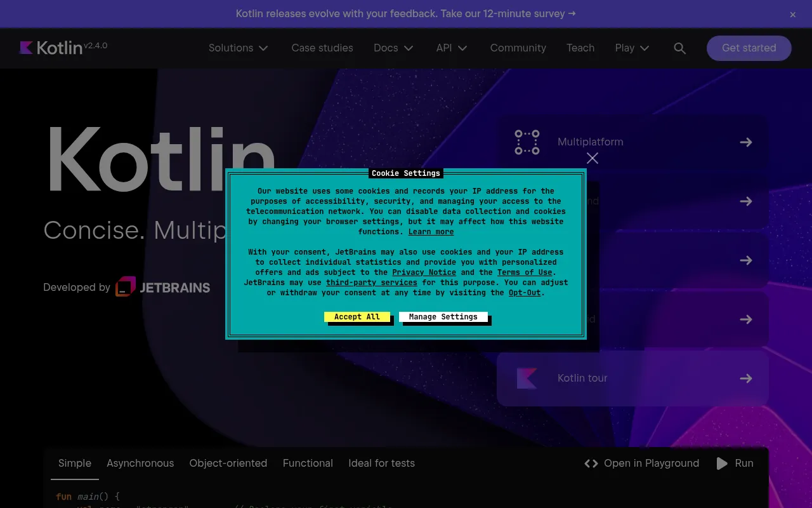Switch to the Object-oriented tab
Screen dimensions: 812x508
228,464
